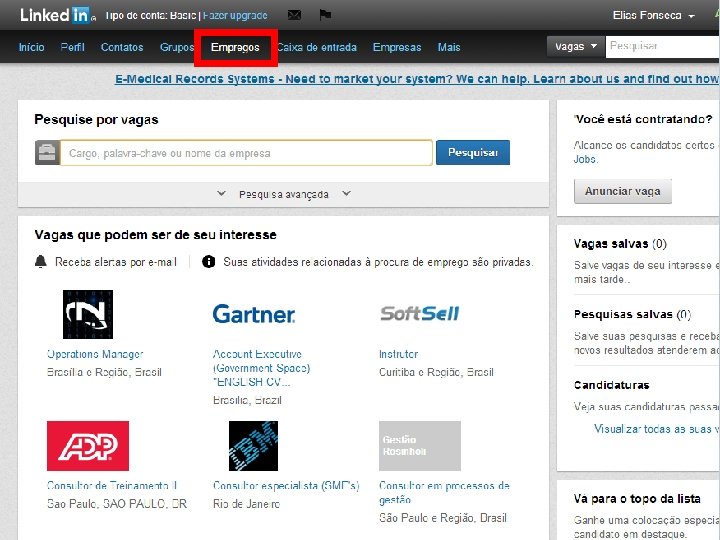Viewport: 720px width, 540px height.
Task: Open the Gartner logo
Action: [x=253, y=315]
